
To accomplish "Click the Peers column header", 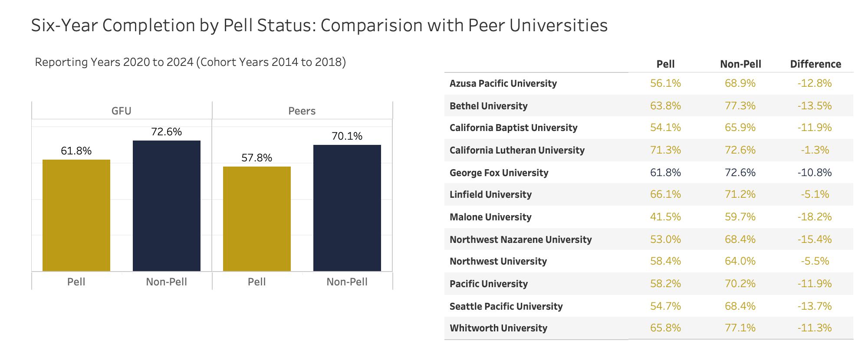I will coord(302,111).
